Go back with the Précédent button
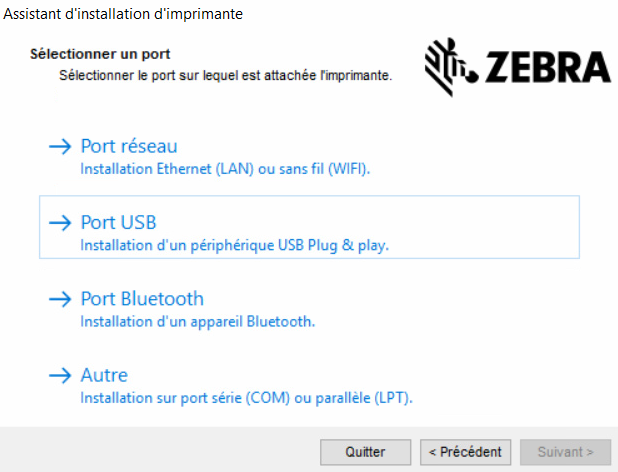The height and width of the screenshot is (472, 618). pyautogui.click(x=466, y=452)
